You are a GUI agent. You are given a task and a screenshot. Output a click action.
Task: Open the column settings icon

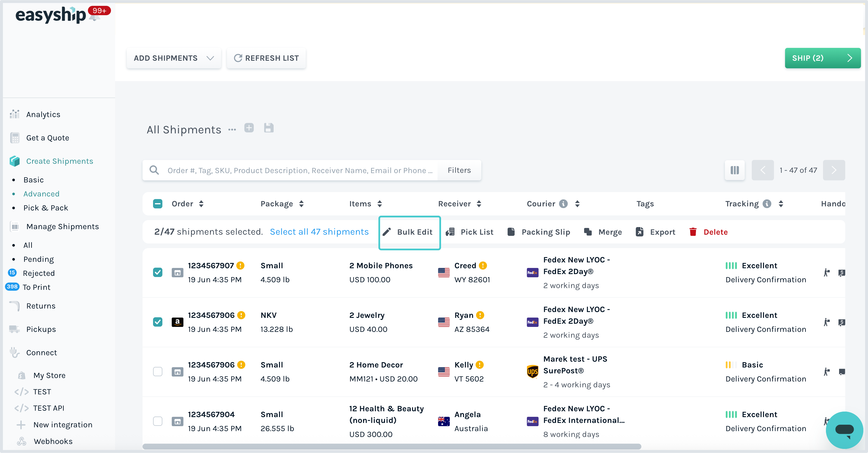(x=735, y=170)
